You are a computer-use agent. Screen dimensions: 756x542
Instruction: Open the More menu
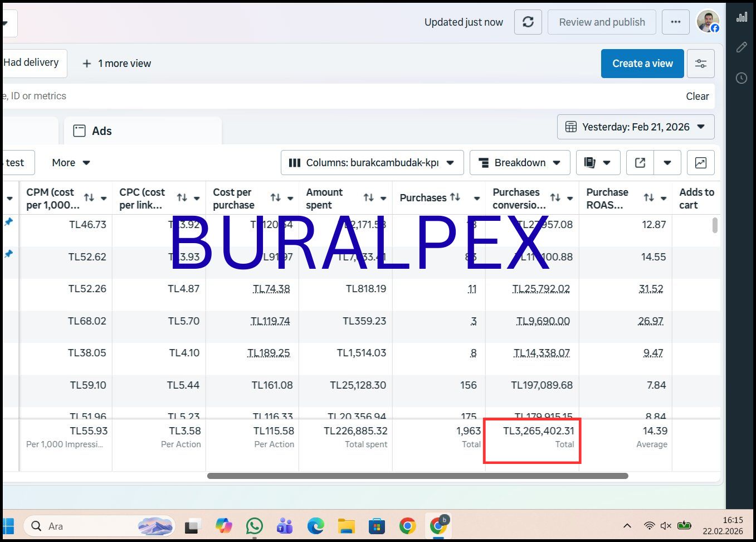(71, 163)
